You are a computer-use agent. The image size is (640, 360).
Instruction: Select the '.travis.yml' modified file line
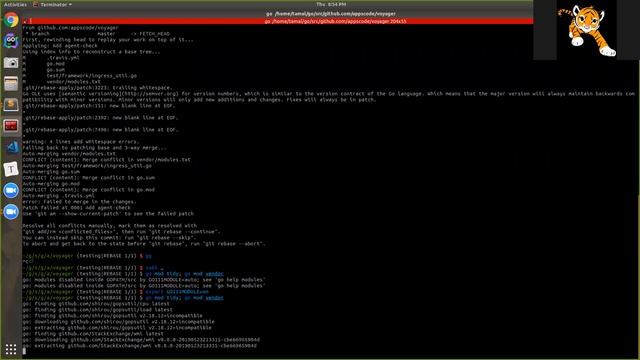[51, 58]
